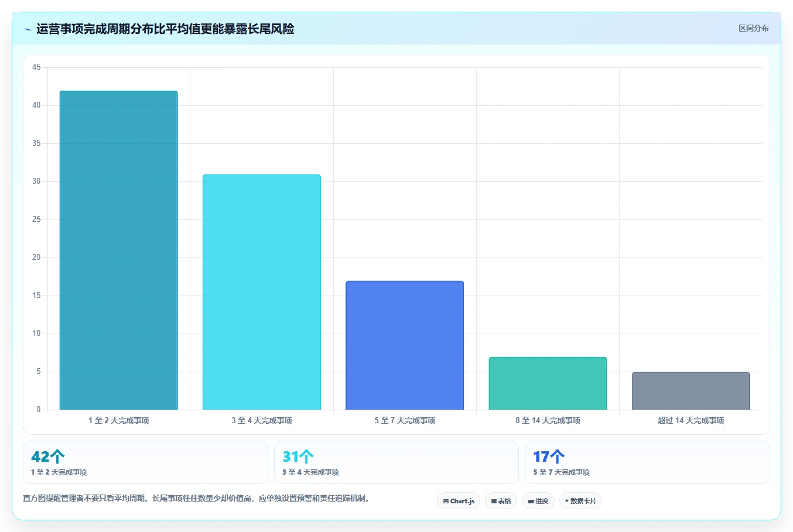This screenshot has width=793, height=532.
Task: Click the y-axis value 15
Action: [x=36, y=296]
